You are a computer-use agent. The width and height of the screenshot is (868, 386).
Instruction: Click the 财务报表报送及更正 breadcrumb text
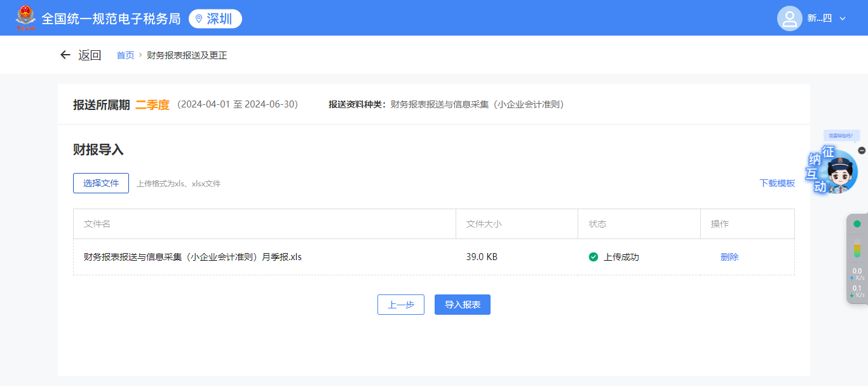coord(187,55)
